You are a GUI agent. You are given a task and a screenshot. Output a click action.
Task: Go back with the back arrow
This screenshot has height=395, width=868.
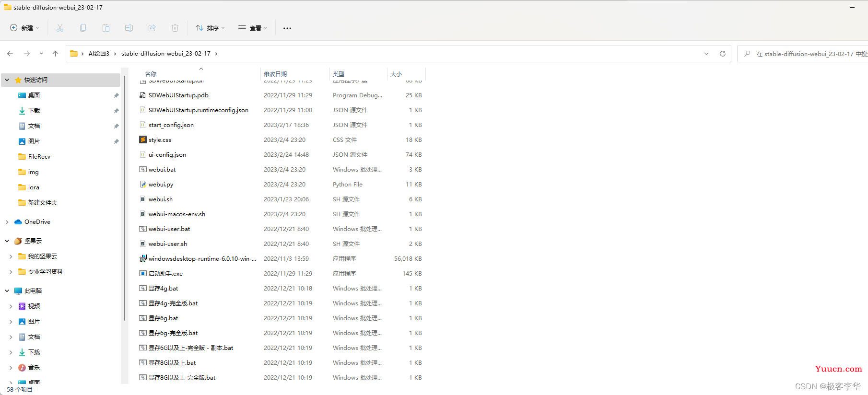10,54
